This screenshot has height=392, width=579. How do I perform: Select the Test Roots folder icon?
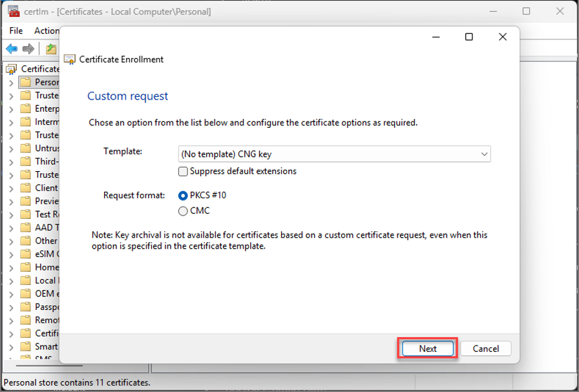25,214
